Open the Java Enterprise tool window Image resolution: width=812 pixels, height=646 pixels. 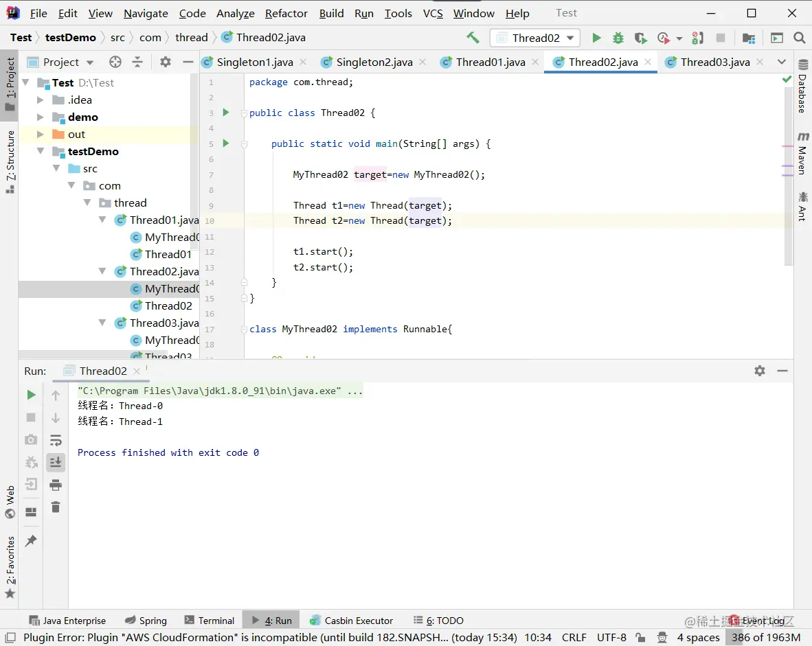(68, 620)
